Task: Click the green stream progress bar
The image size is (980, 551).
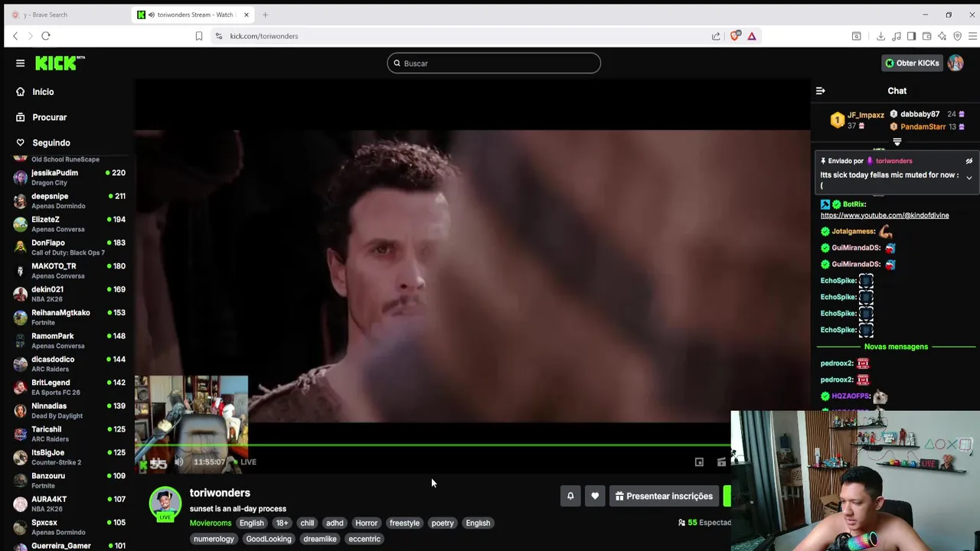Action: pyautogui.click(x=433, y=445)
